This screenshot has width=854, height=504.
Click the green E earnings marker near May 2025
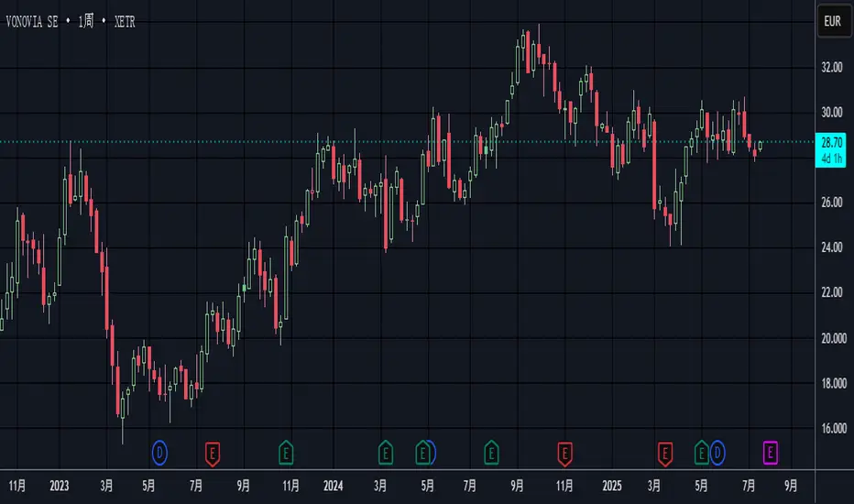click(702, 451)
